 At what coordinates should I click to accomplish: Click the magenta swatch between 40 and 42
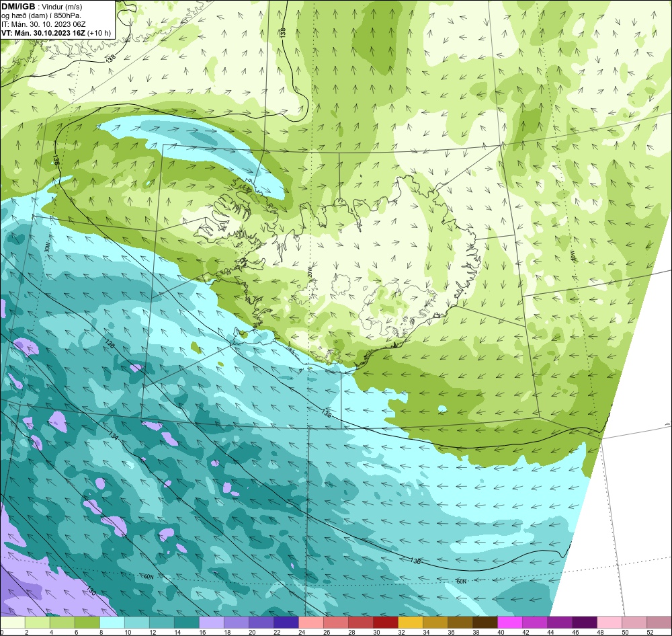point(510,623)
